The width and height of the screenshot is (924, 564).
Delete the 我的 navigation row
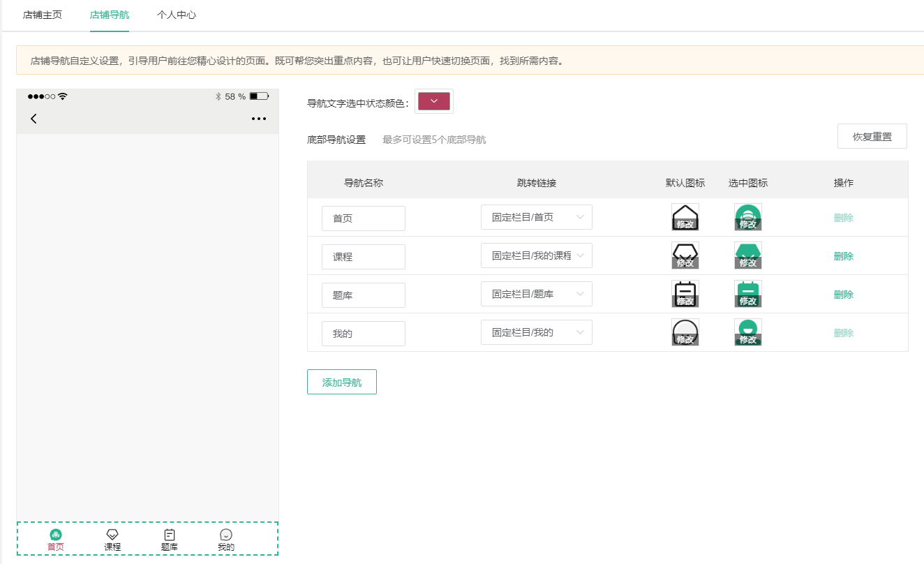(x=844, y=333)
